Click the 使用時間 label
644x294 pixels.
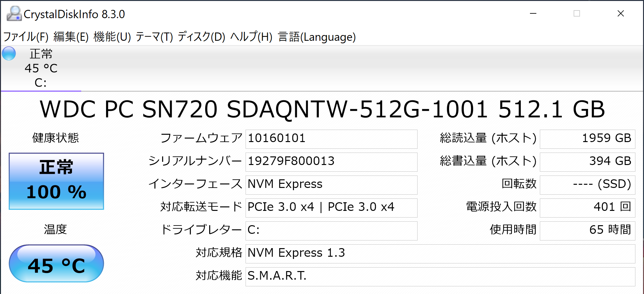pyautogui.click(x=513, y=230)
